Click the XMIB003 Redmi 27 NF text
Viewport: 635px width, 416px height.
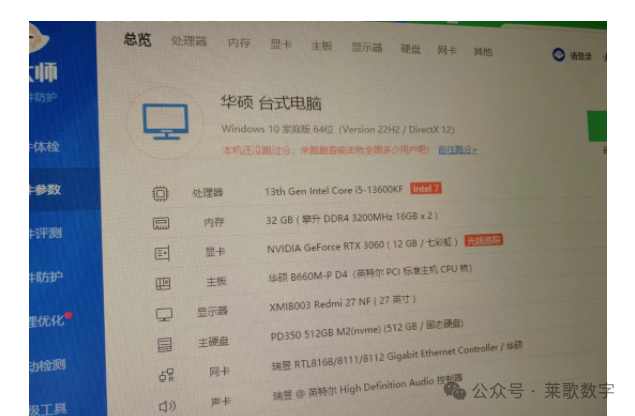coord(343,303)
